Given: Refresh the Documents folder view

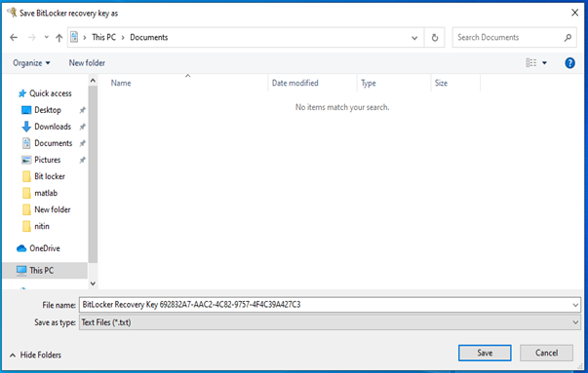Looking at the screenshot, I should point(435,38).
